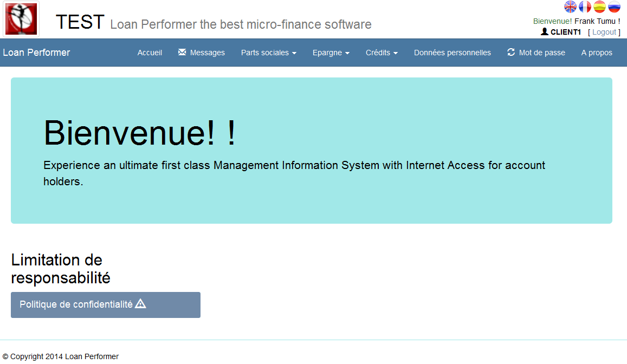Log out using the Logout link

pyautogui.click(x=604, y=32)
